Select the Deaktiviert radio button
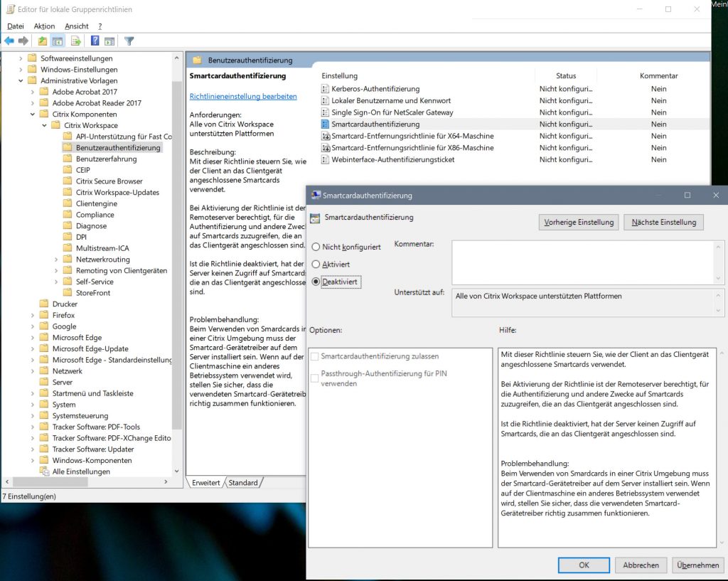Viewport: 728px width, 581px height. click(316, 282)
